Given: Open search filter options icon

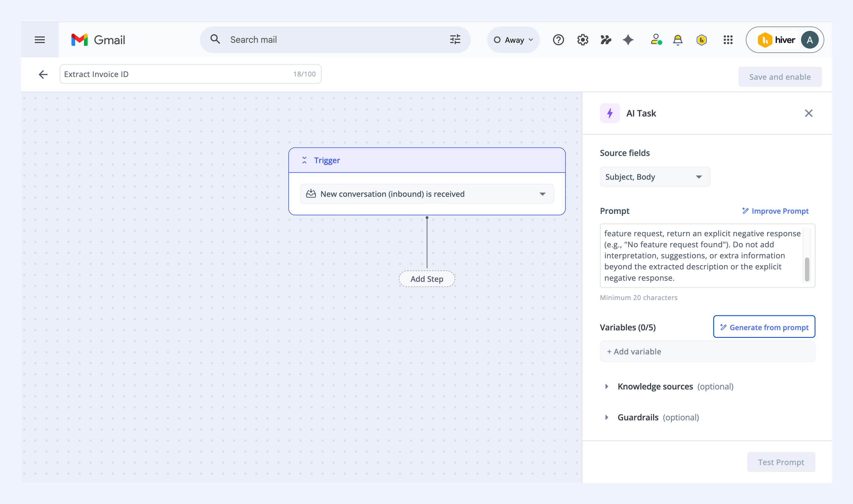Looking at the screenshot, I should pyautogui.click(x=455, y=39).
